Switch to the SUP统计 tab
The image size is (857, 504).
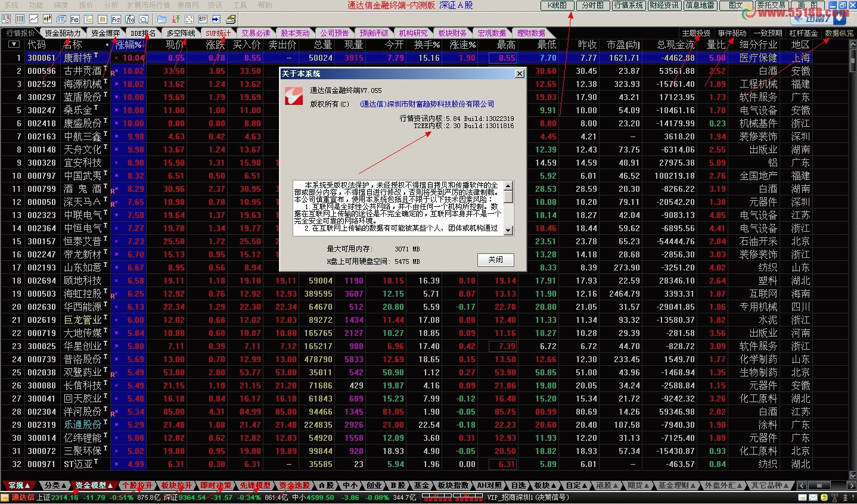[218, 33]
